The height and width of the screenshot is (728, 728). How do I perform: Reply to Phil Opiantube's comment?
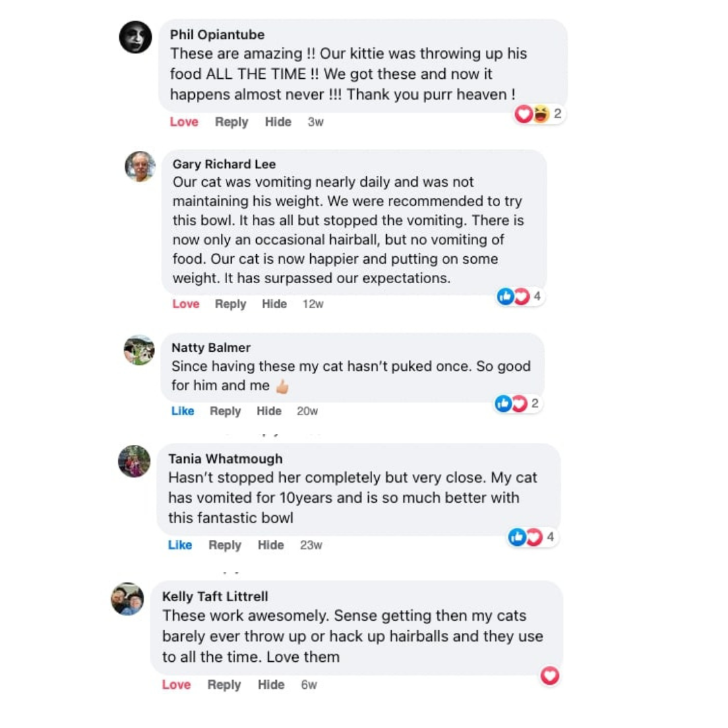point(231,122)
